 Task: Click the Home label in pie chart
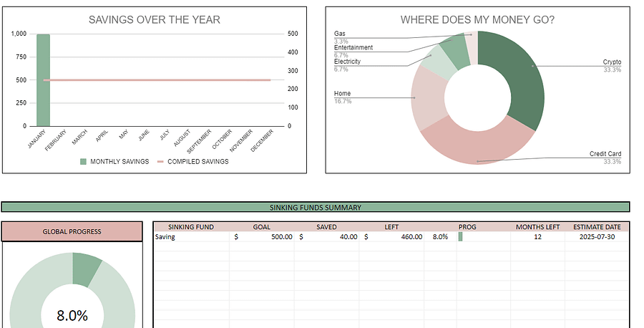pos(342,94)
